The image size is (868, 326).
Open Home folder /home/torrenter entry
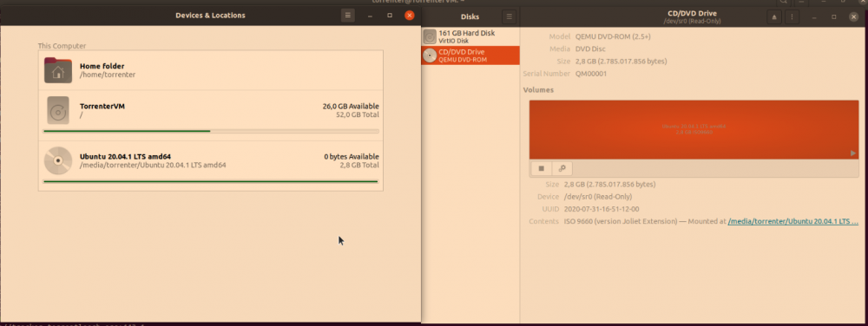(x=210, y=70)
